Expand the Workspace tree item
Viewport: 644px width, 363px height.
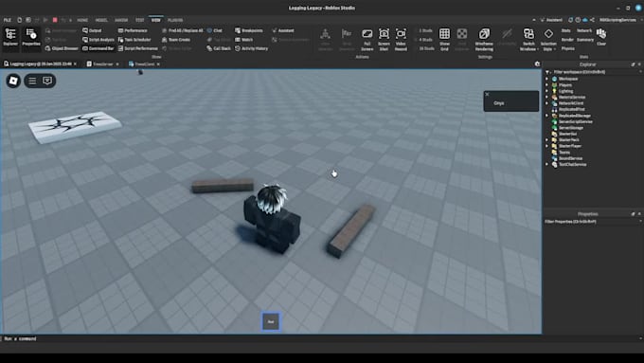(x=546, y=79)
